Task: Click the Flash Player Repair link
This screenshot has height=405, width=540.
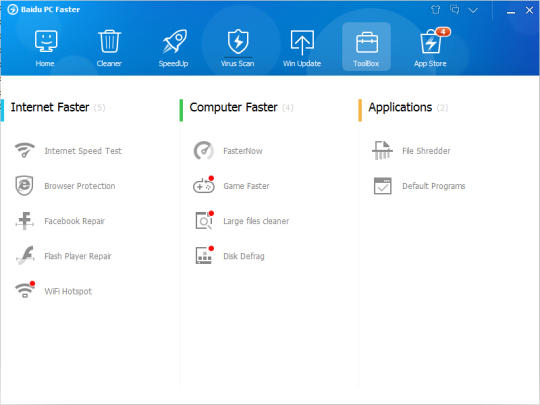Action: pos(78,256)
